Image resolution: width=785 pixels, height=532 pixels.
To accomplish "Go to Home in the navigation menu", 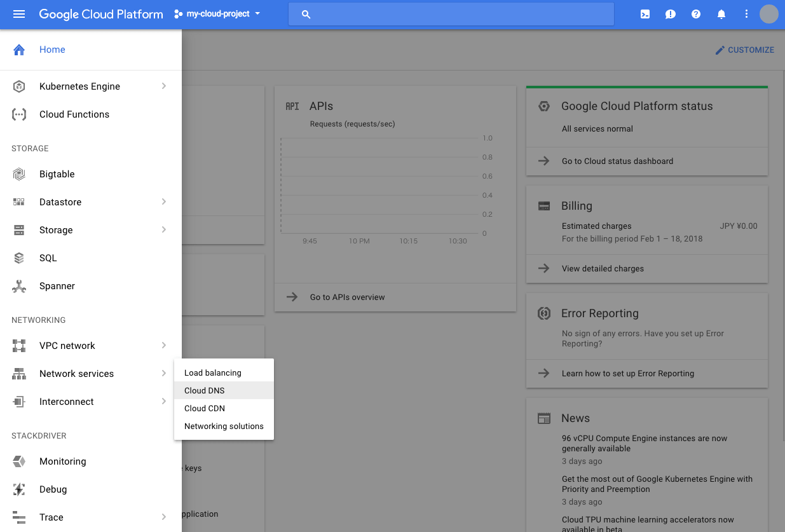I will pyautogui.click(x=91, y=50).
